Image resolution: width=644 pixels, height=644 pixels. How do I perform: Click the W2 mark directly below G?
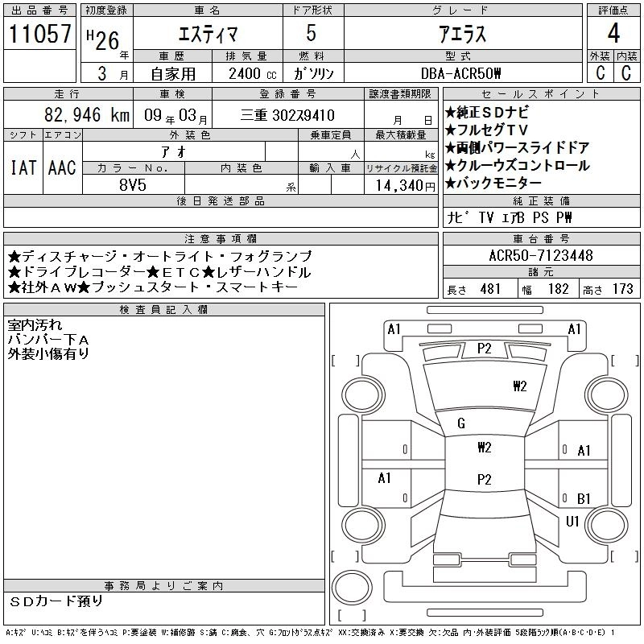coord(485,448)
